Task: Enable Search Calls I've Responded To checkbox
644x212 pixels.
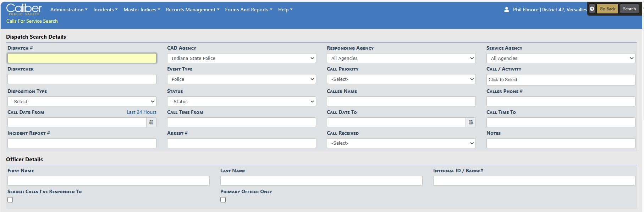Action: pos(10,200)
